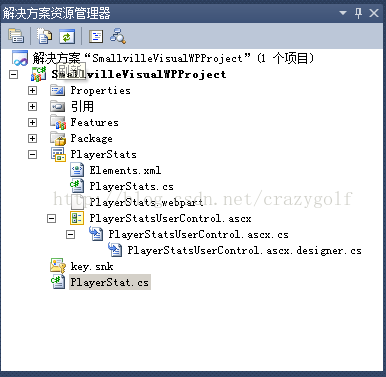Click the Refresh toolbar icon

tap(67, 36)
